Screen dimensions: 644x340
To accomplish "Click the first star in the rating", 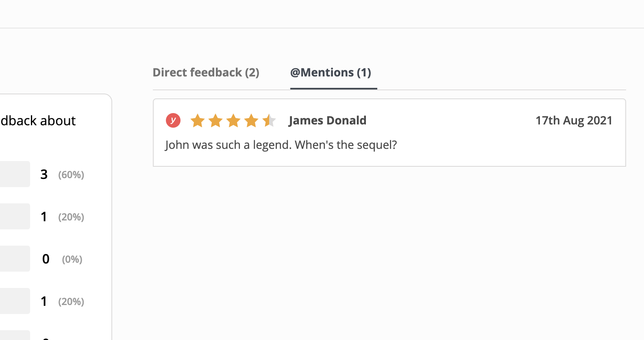I will 198,120.
